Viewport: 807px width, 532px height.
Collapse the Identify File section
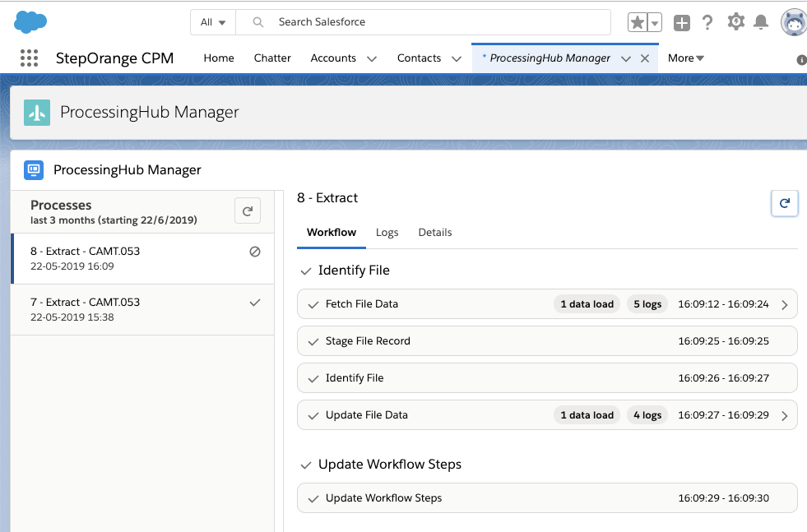click(x=307, y=270)
